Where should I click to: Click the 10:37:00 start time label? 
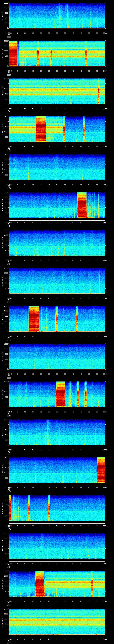click(x=9, y=601)
